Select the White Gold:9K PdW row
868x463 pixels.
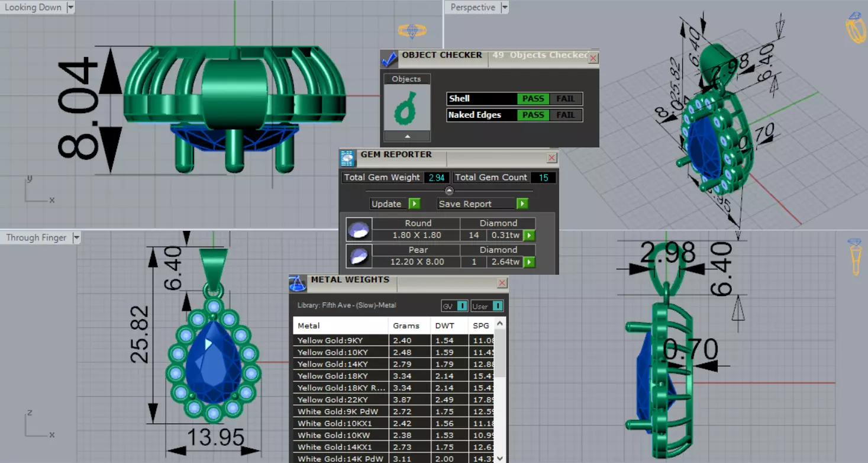[393, 411]
